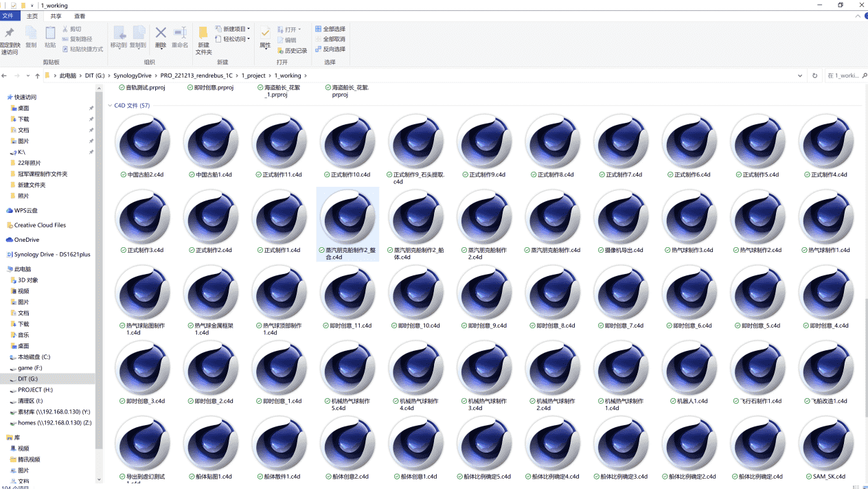Select the 飞行石制作1.c4d file icon
Viewport: 868px width, 489px height.
(758, 367)
